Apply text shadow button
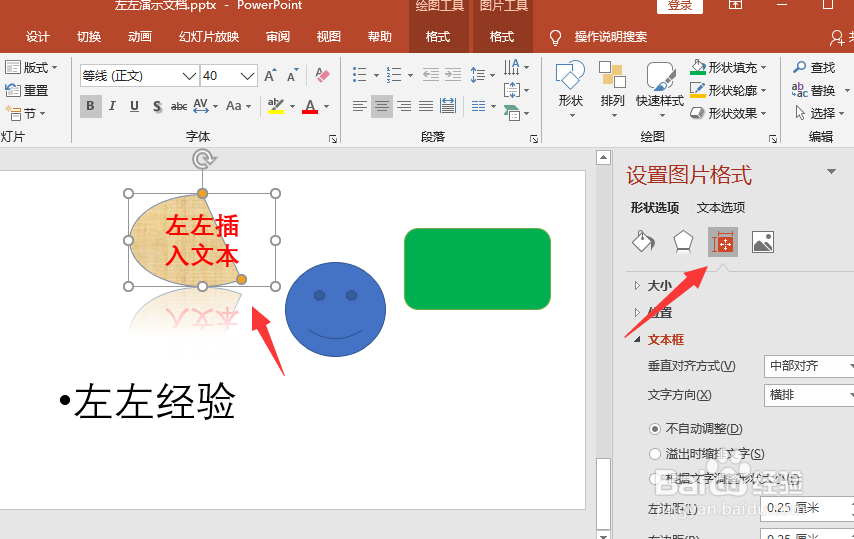This screenshot has height=539, width=854. coord(157,106)
